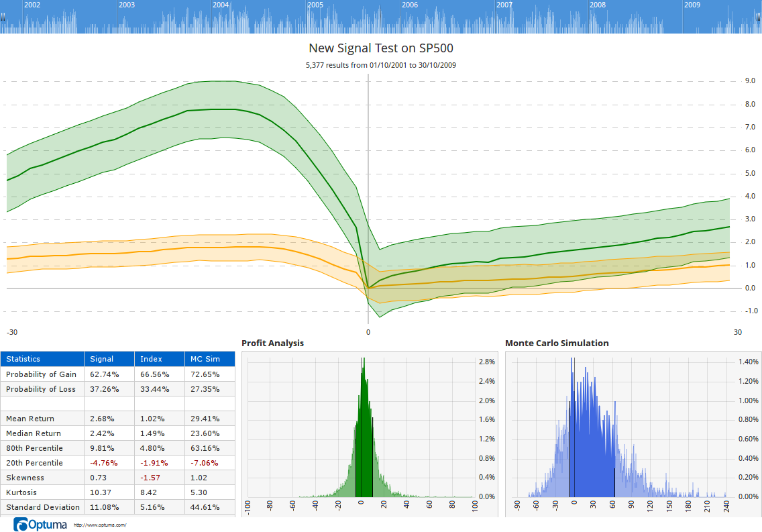Click the Monte Carlo Simulation histogram
Image resolution: width=762 pixels, height=532 pixels.
pyautogui.click(x=590, y=429)
